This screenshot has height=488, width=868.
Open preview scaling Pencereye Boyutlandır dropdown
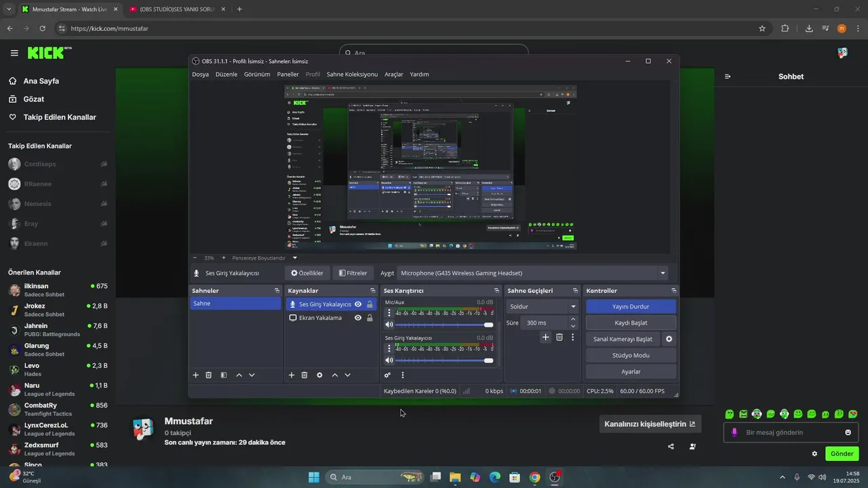[264, 258]
